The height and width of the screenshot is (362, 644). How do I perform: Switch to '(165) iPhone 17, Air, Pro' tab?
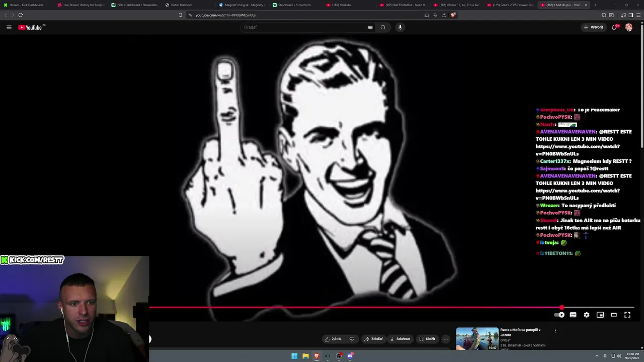(458, 5)
